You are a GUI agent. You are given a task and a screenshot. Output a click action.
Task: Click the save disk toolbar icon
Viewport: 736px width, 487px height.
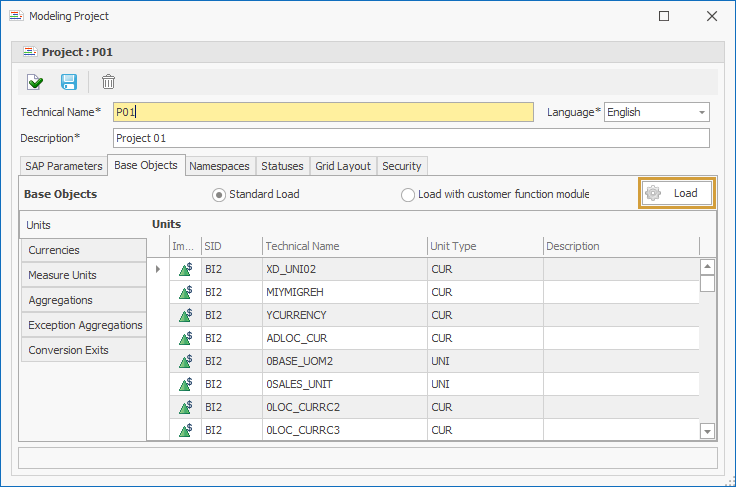69,82
